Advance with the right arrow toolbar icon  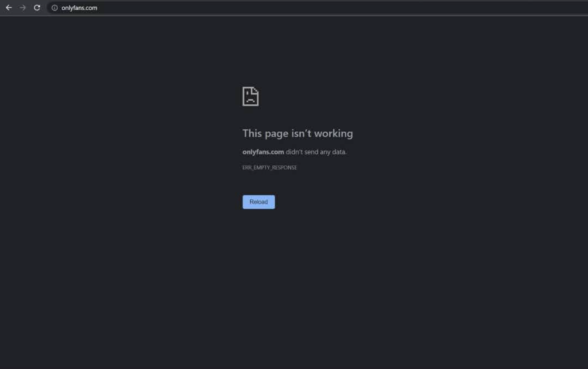tap(23, 8)
